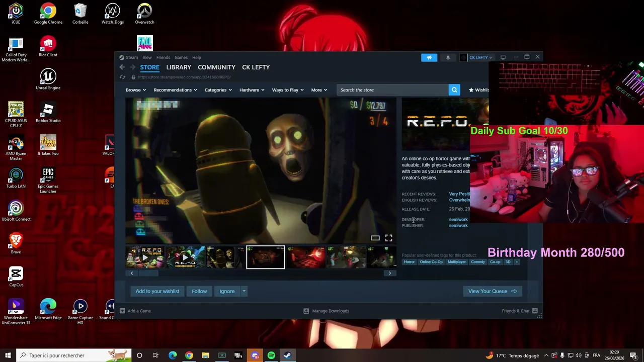This screenshot has width=644, height=362.
Task: Switch Steam to Big Picture mode icon
Action: pos(503,57)
